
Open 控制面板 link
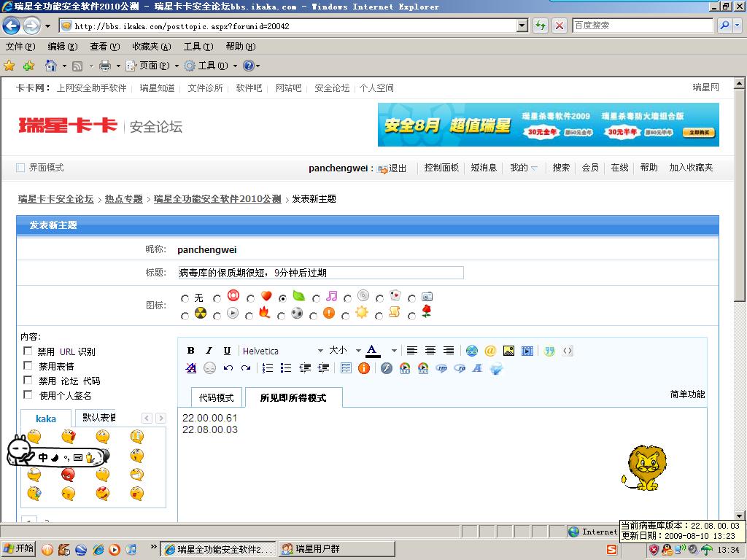click(x=441, y=168)
